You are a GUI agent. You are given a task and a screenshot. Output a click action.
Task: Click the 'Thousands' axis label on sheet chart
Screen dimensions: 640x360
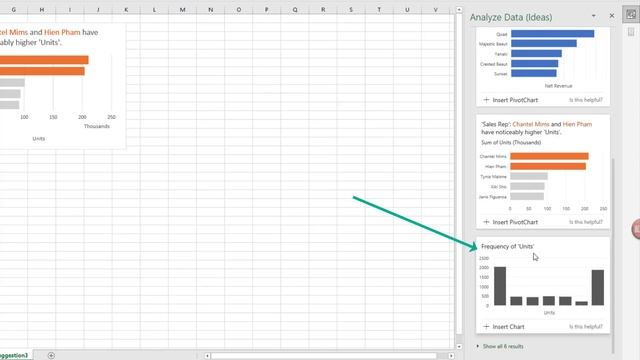97,126
